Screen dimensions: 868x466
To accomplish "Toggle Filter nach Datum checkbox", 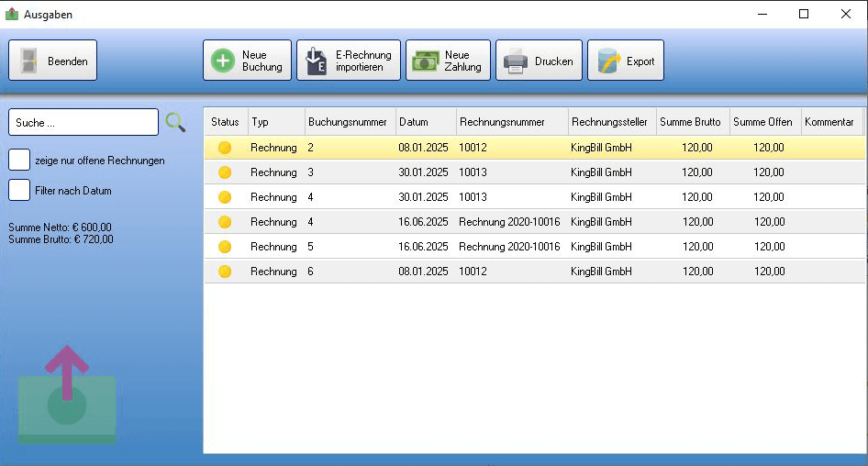I will tap(19, 190).
